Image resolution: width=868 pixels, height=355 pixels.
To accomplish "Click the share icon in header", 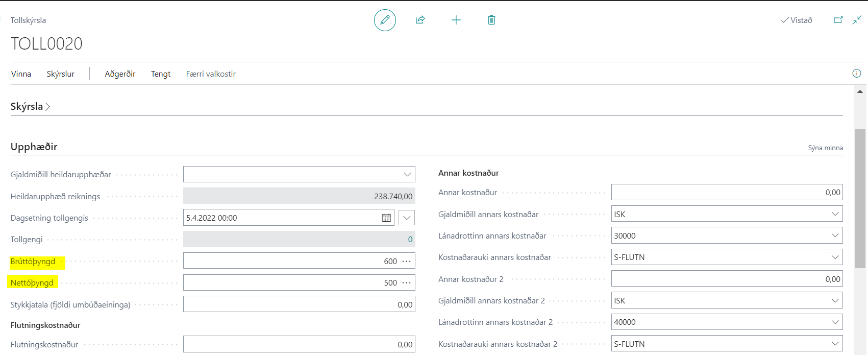I will coord(420,20).
